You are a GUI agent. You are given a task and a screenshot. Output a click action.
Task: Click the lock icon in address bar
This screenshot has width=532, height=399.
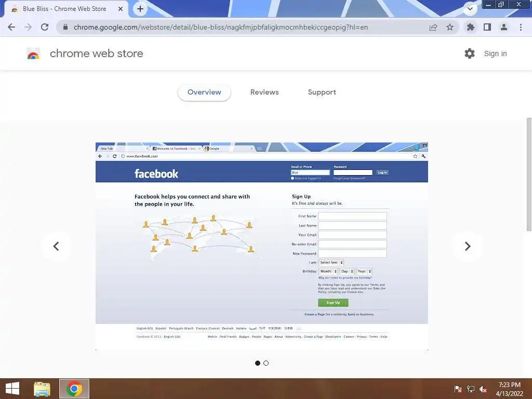click(x=65, y=27)
